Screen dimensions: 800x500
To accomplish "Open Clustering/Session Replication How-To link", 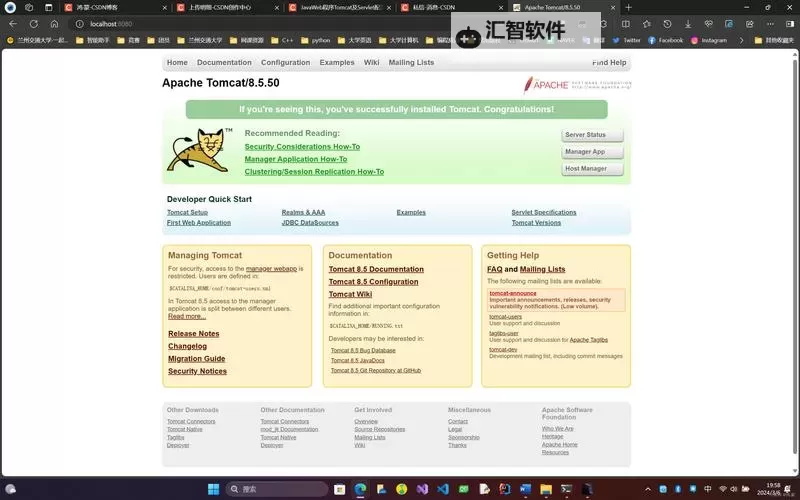I will click(314, 172).
